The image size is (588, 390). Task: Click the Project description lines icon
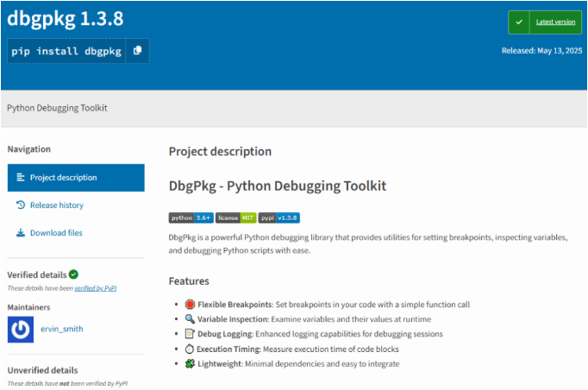pyautogui.click(x=21, y=178)
